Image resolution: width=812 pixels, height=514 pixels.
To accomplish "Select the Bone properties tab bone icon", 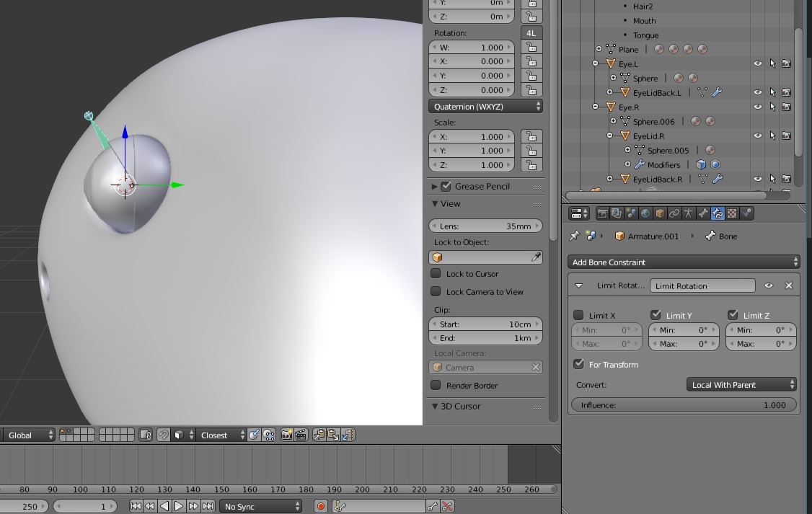I will [702, 213].
